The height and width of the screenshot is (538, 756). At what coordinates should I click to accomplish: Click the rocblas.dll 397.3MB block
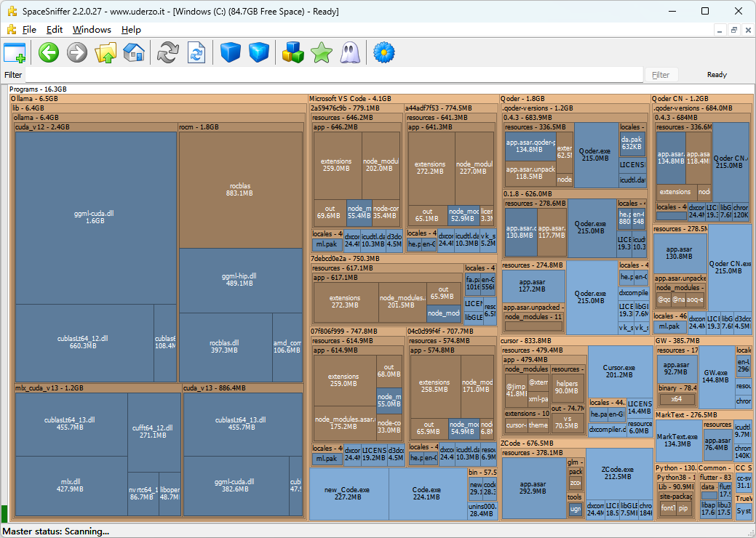tap(225, 346)
